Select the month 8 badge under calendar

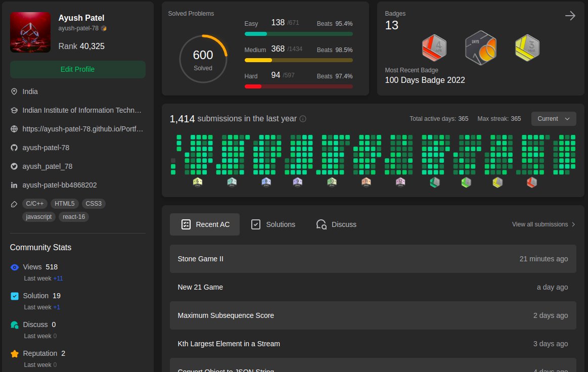point(266,182)
